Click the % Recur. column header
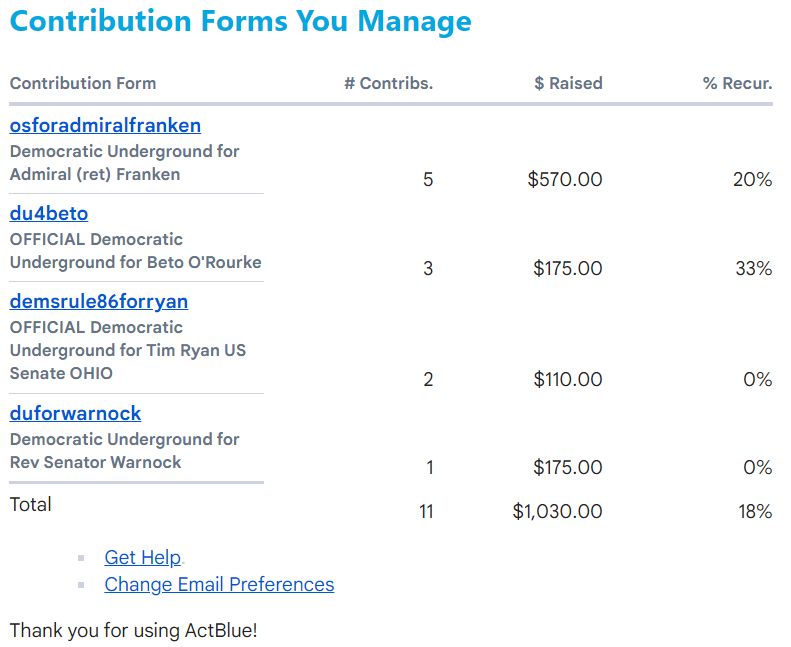791x647 pixels. click(x=737, y=83)
